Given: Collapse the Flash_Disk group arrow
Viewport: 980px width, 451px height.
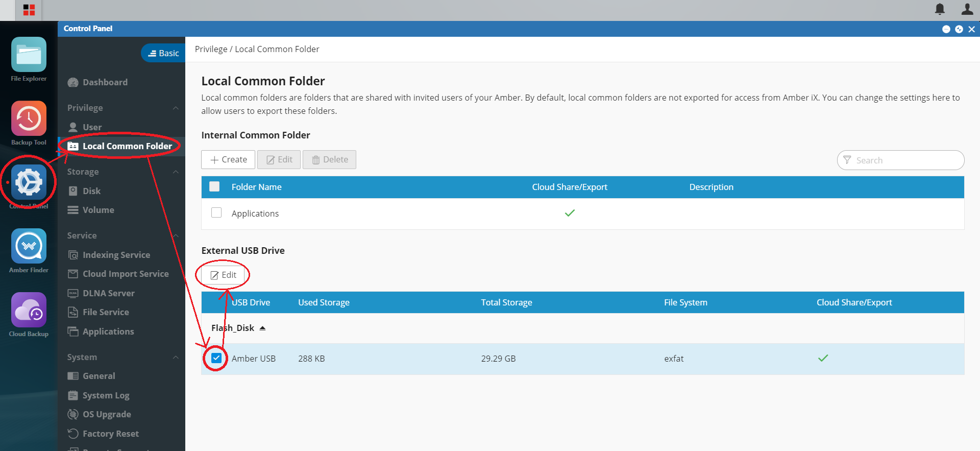Looking at the screenshot, I should tap(262, 328).
